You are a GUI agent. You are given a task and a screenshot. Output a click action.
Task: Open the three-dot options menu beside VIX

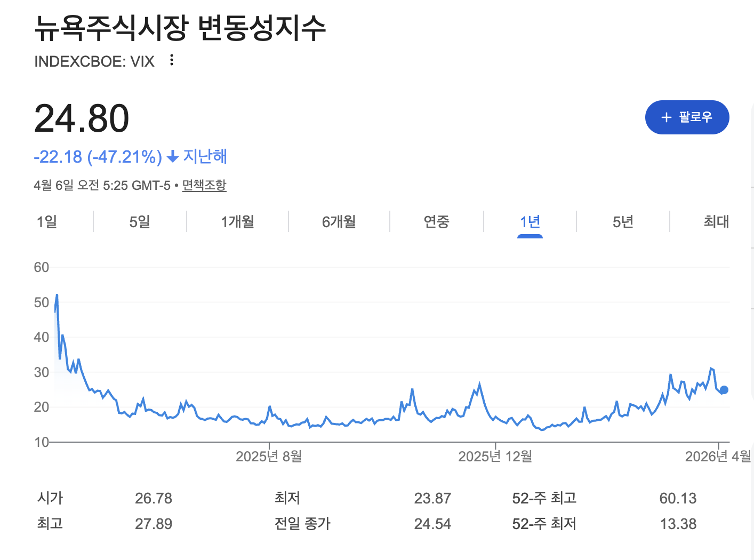point(171,60)
